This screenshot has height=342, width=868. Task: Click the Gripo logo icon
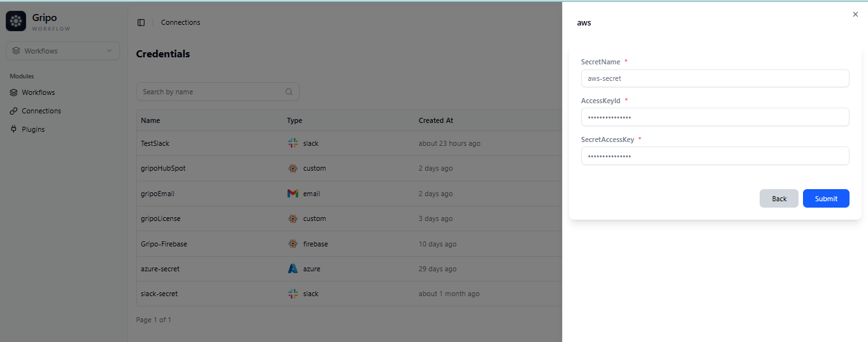click(x=16, y=21)
